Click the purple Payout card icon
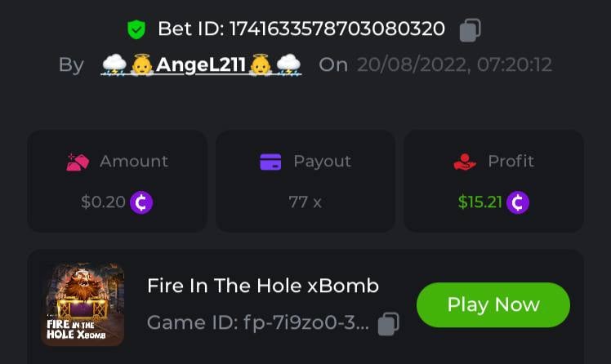611x364 pixels. tap(270, 162)
